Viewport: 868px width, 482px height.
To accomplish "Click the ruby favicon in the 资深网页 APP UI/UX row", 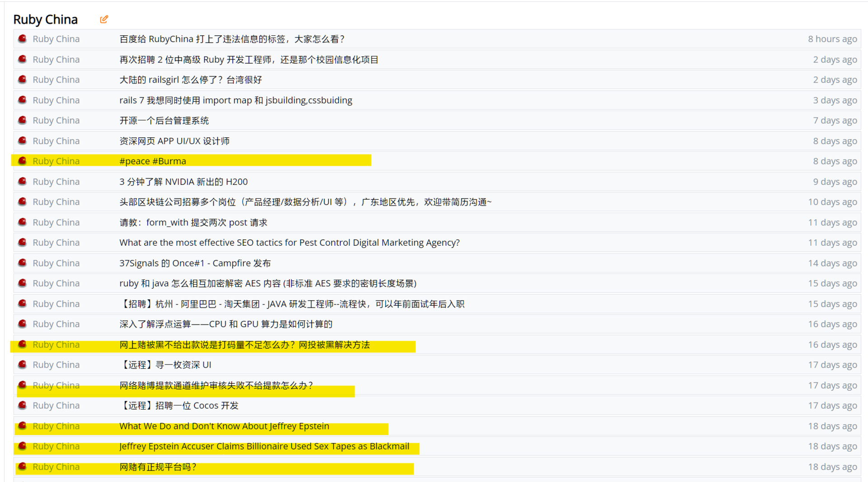I will [x=22, y=140].
